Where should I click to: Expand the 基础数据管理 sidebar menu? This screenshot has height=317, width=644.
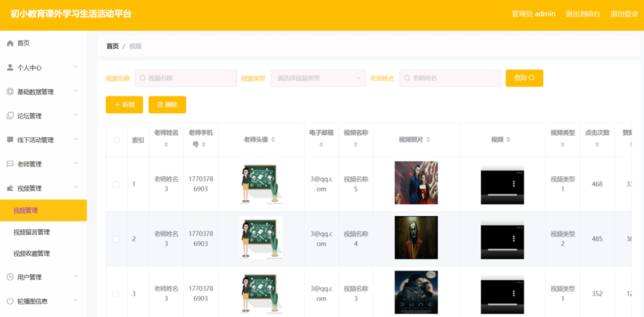coord(44,92)
